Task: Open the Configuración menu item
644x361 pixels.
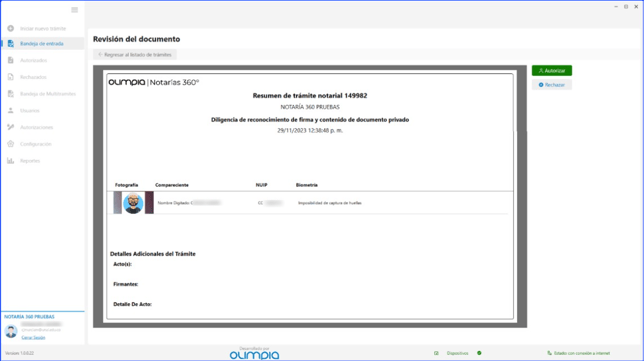Action: [43, 144]
